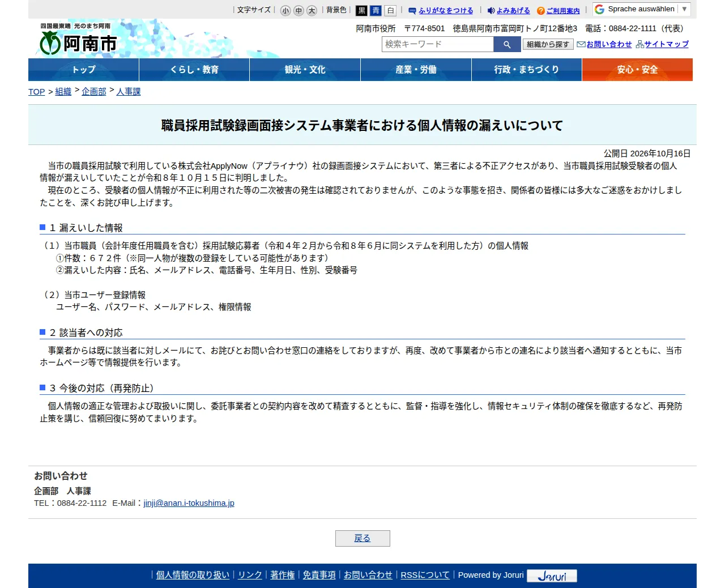The image size is (725, 588).
Task: Open the くらし・教育 navigation tab
Action: (194, 70)
